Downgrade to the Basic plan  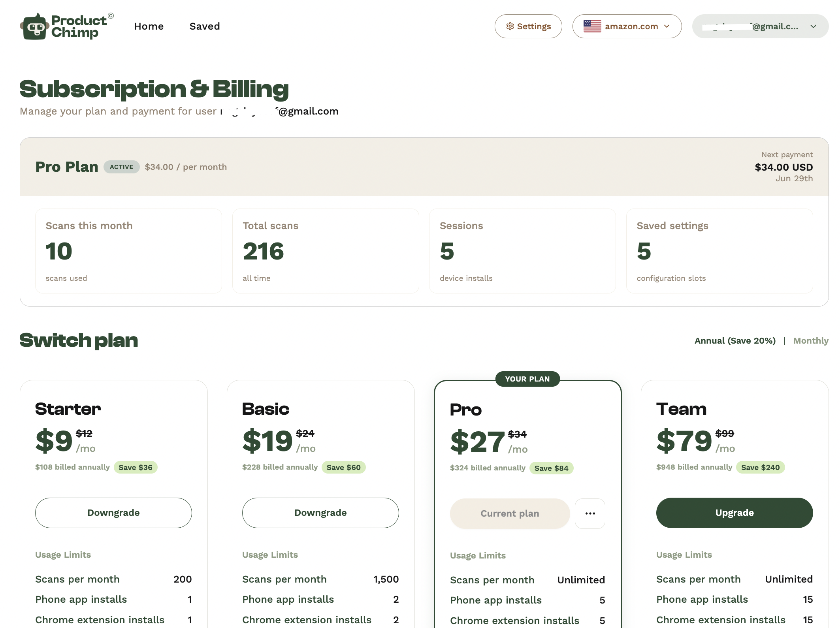320,513
